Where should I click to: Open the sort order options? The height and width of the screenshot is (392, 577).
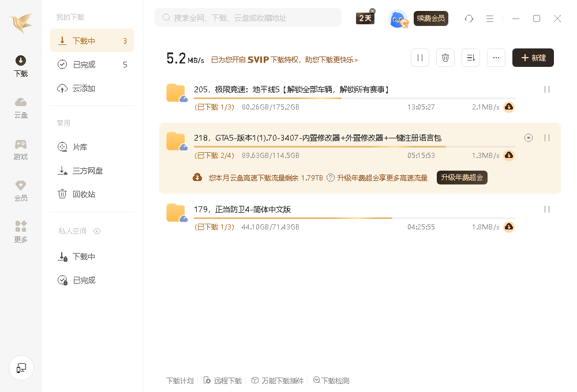point(470,58)
